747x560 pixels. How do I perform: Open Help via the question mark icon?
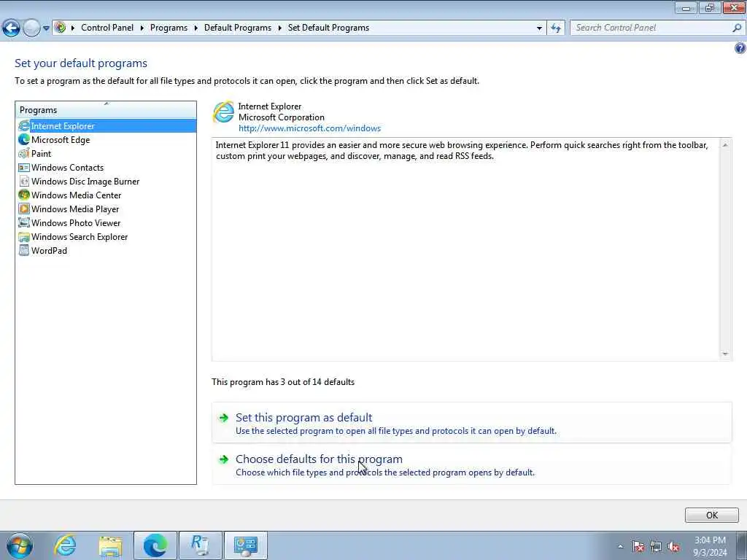740,48
